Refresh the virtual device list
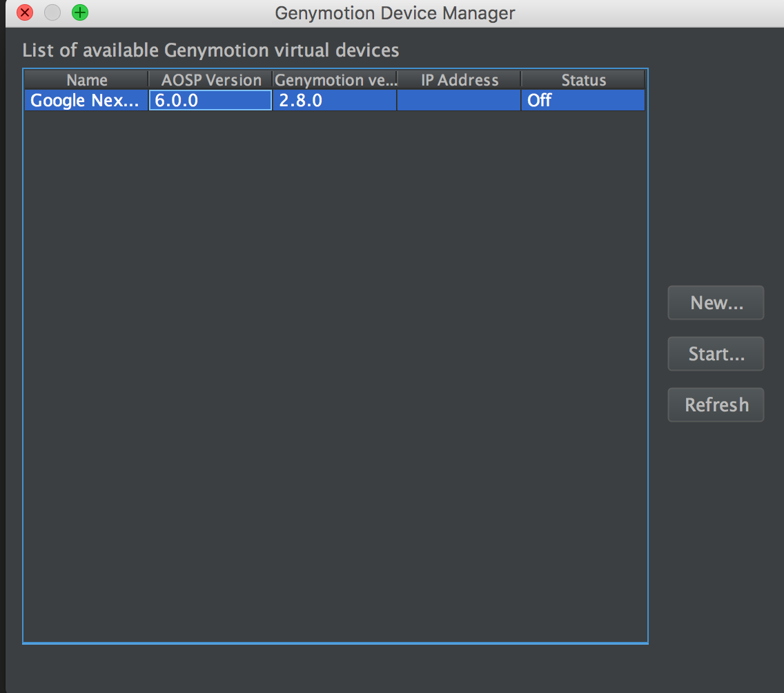The height and width of the screenshot is (693, 784). point(716,405)
